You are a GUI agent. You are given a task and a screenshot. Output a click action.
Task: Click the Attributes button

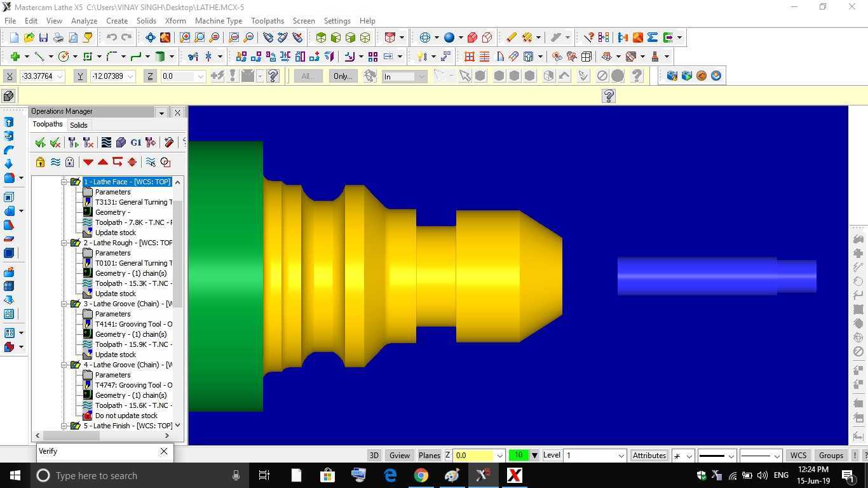point(649,456)
